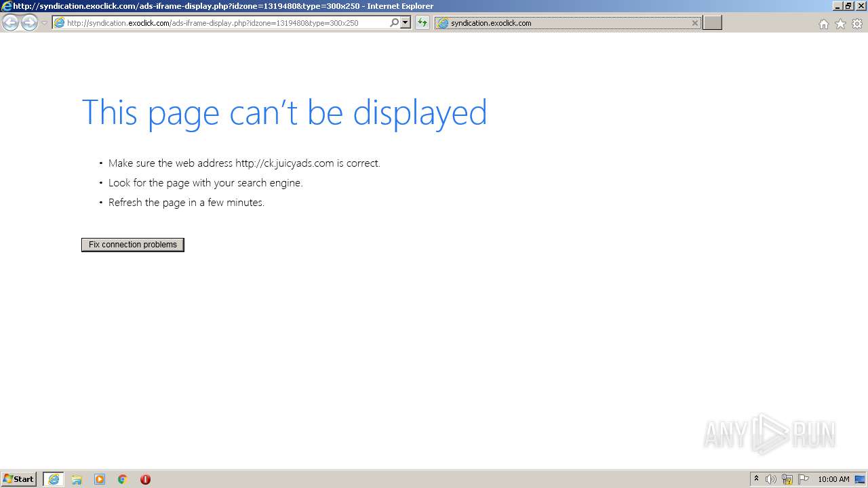Viewport: 868px width, 488px height.
Task: Open the network status tray icon
Action: (787, 479)
